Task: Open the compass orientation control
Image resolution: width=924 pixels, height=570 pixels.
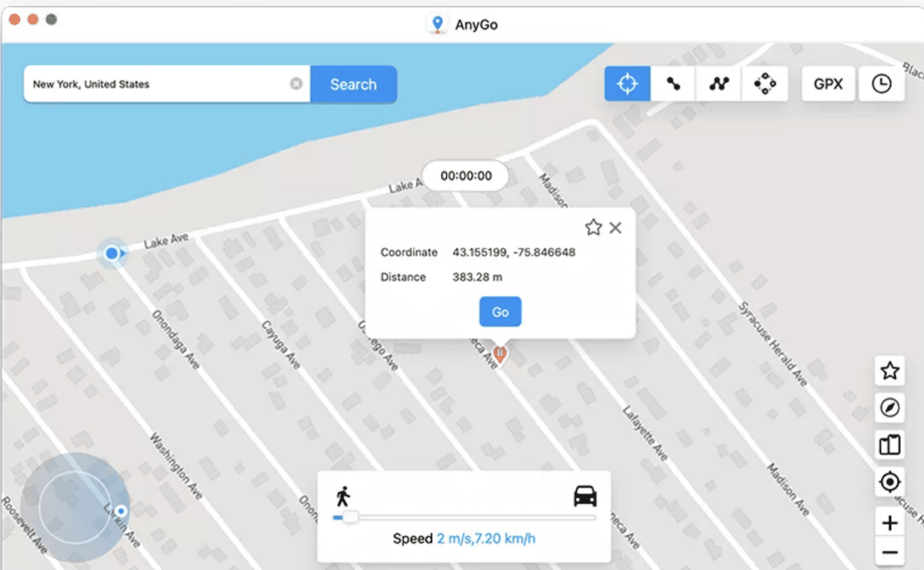Action: pyautogui.click(x=889, y=408)
